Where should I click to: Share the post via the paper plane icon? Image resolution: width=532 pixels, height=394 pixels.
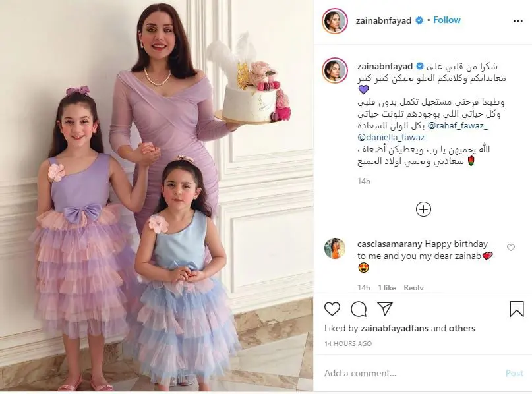[385, 308]
